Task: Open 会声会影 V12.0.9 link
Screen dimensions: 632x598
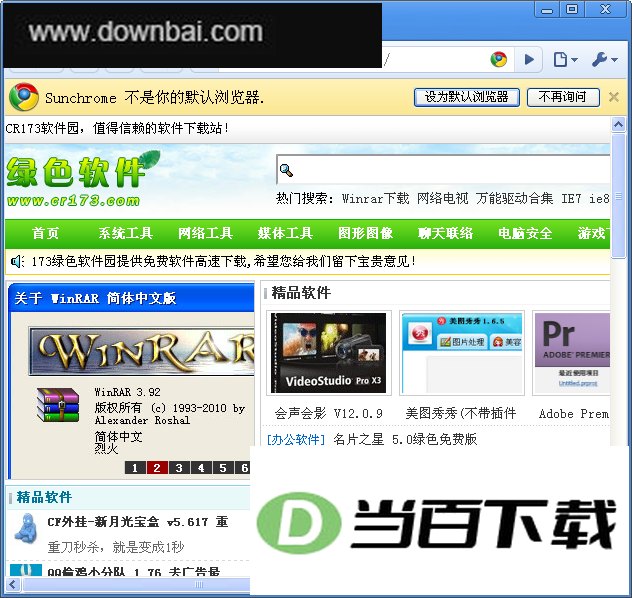Action: tap(328, 413)
